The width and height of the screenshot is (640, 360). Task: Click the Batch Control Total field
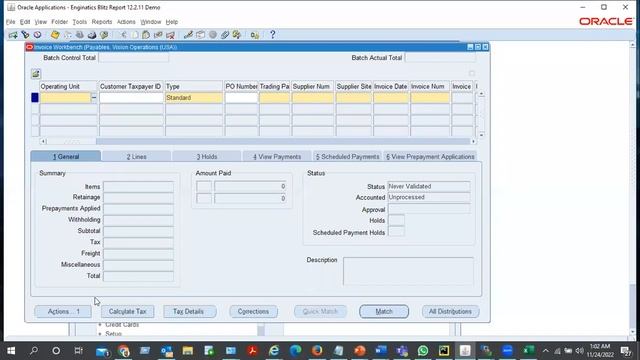pos(134,58)
